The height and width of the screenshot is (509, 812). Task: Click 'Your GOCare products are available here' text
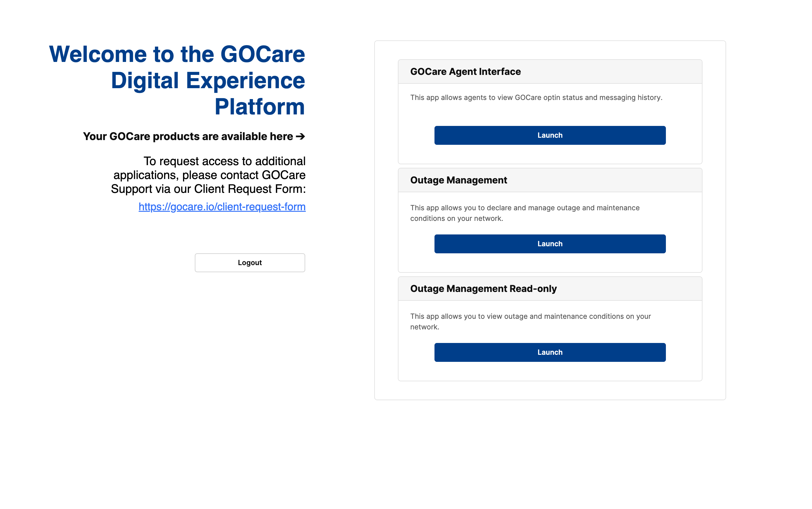194,136
